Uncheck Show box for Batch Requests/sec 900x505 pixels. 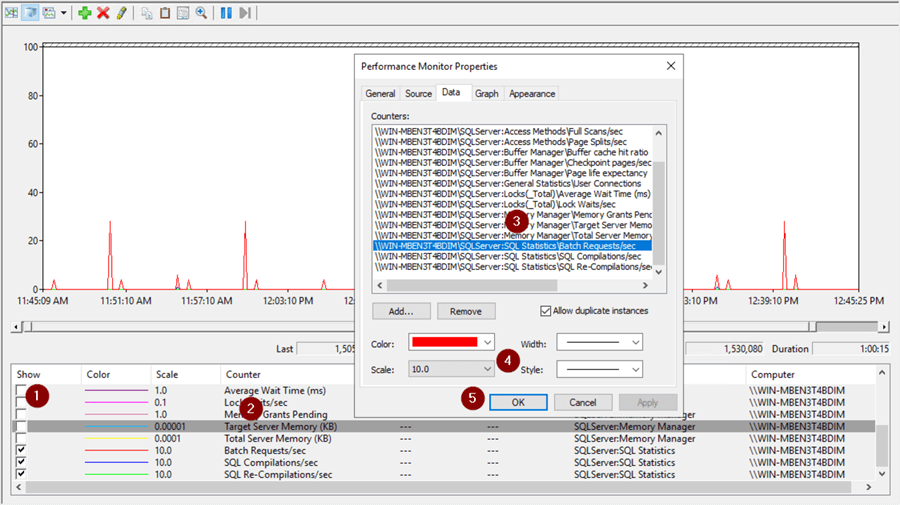[21, 450]
